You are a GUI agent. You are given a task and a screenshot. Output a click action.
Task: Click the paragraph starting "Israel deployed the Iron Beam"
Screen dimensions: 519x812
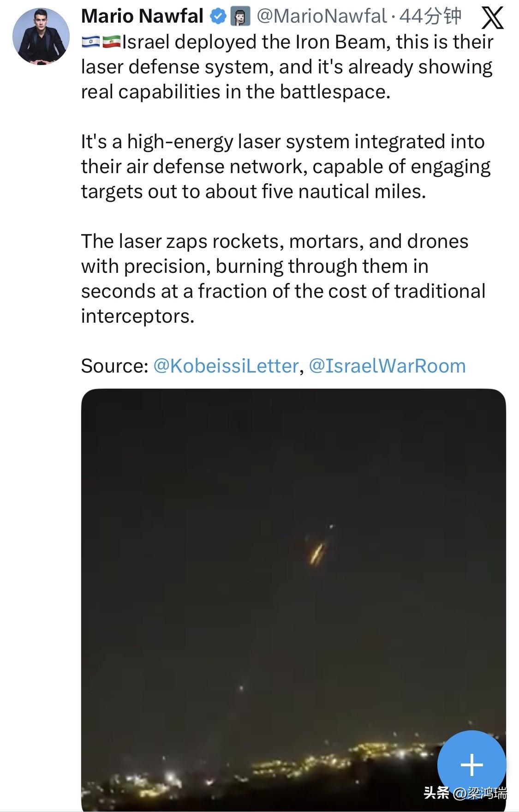pos(286,67)
